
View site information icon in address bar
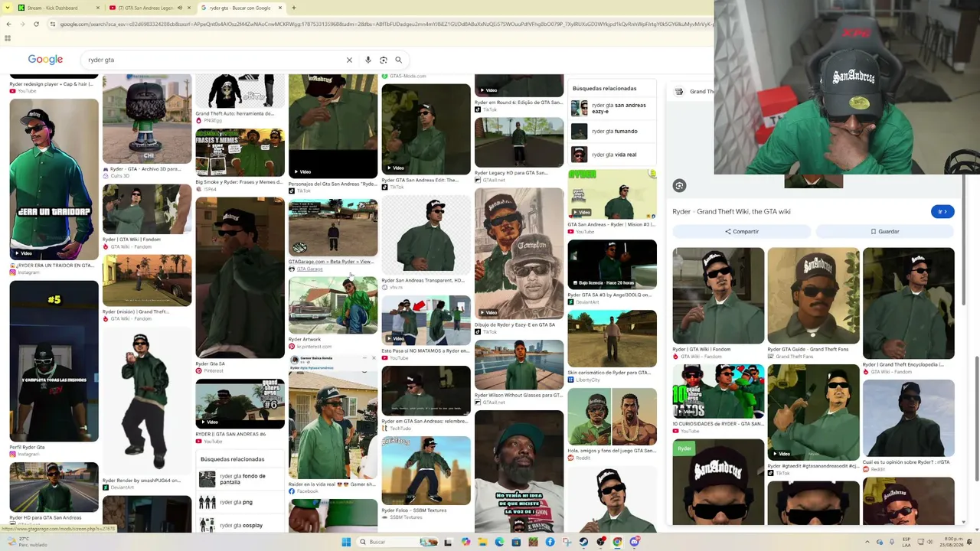point(52,24)
